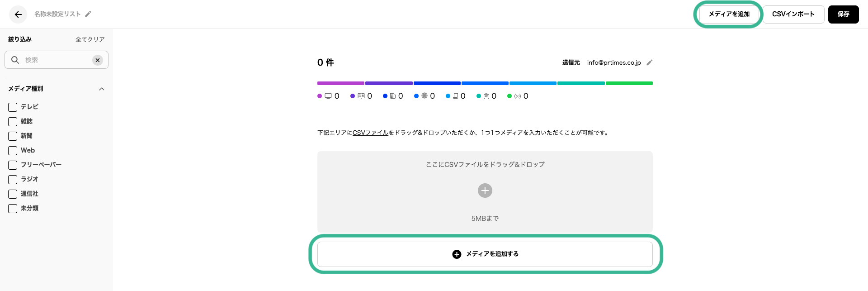Enable the 新聞 filter checkbox
Image resolution: width=868 pixels, height=291 pixels.
click(x=13, y=136)
